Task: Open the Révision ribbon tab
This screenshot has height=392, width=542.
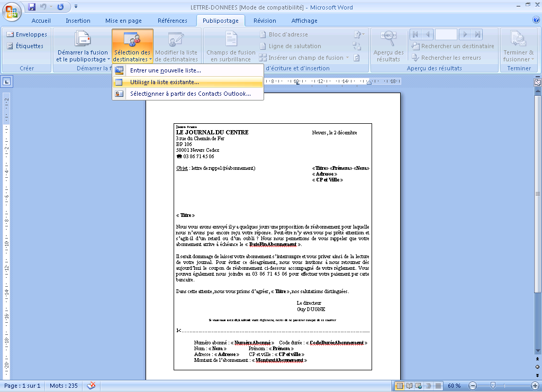Action: click(x=265, y=21)
